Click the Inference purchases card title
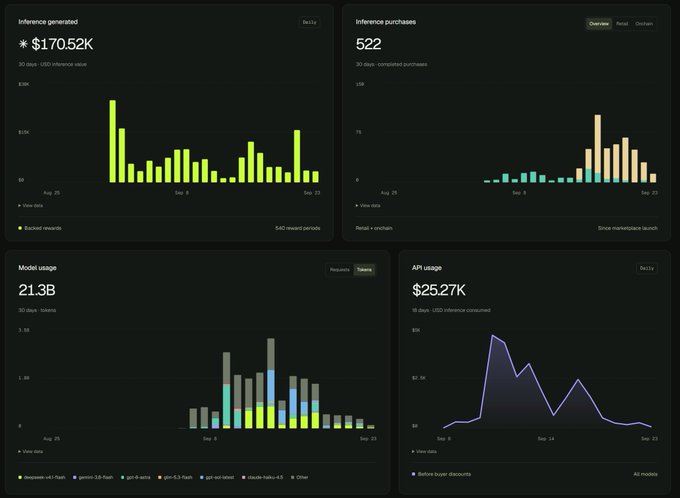 point(386,22)
